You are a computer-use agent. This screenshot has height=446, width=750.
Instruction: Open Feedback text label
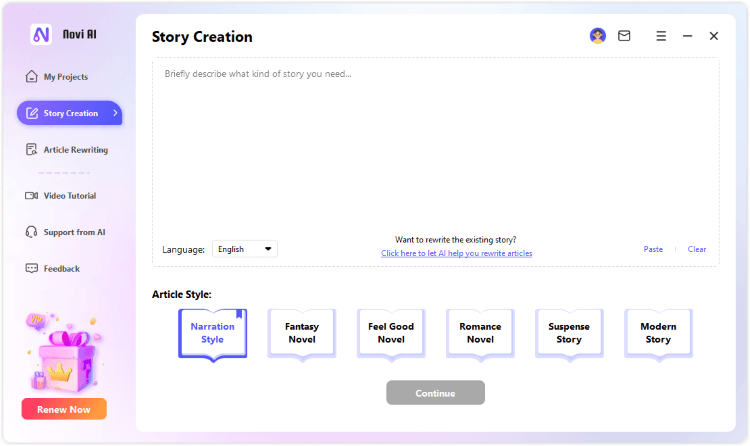tap(62, 269)
